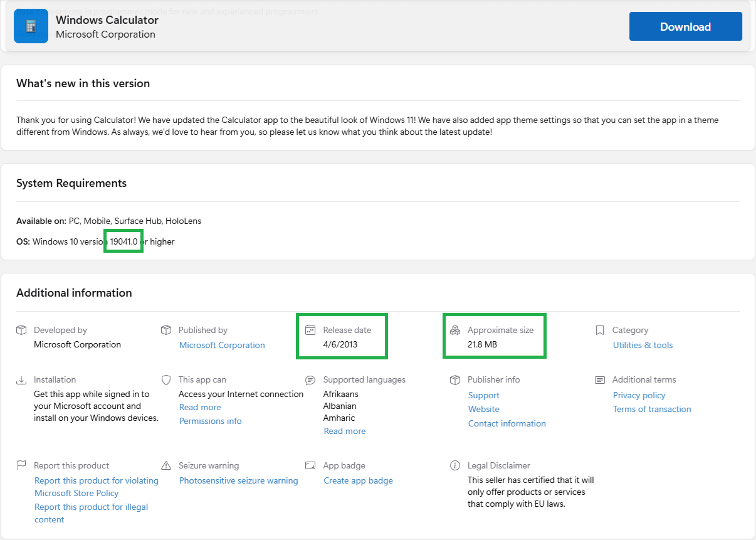Click the Windows Calculator app icon
This screenshot has width=756, height=540.
pos(31,26)
